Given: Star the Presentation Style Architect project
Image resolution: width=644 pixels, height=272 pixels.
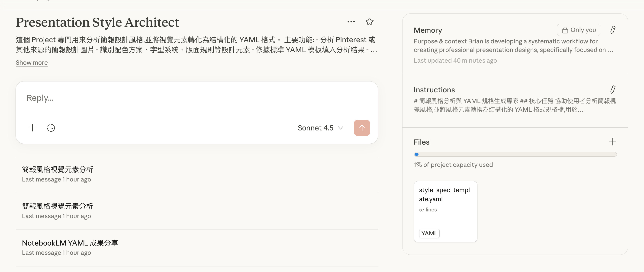Looking at the screenshot, I should pyautogui.click(x=369, y=22).
